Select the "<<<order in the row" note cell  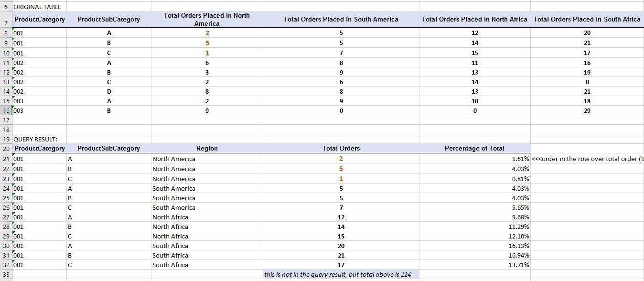(x=587, y=159)
